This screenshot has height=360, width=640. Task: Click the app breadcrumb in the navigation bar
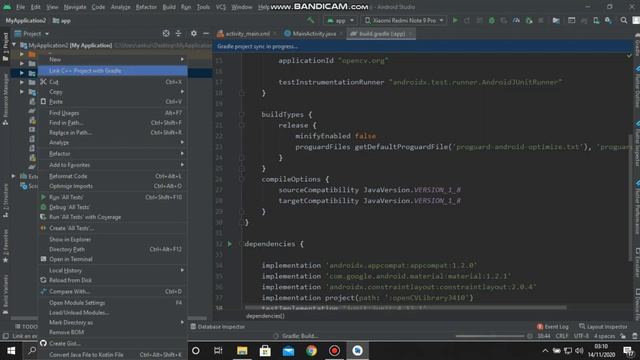pyautogui.click(x=62, y=20)
